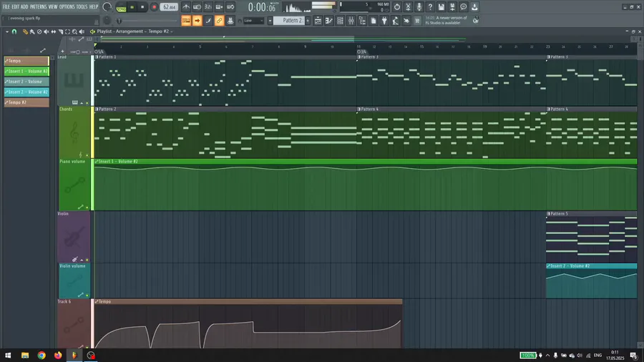Adjust the master pitch slider
Screen dimensions: 644x362
click(148, 21)
